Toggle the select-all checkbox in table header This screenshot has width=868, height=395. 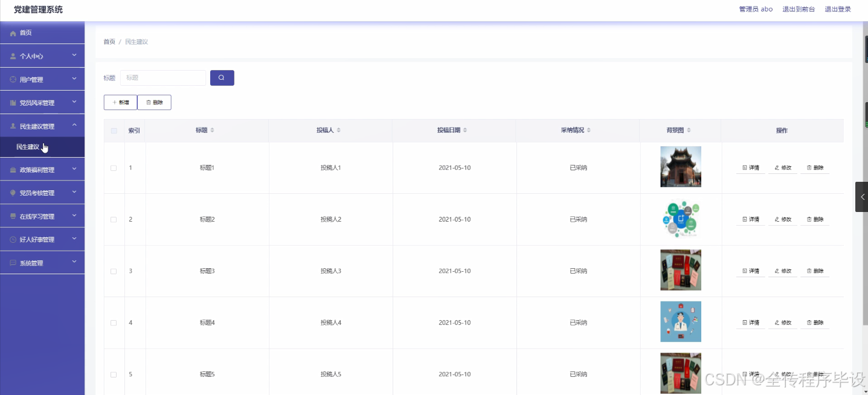(x=113, y=130)
